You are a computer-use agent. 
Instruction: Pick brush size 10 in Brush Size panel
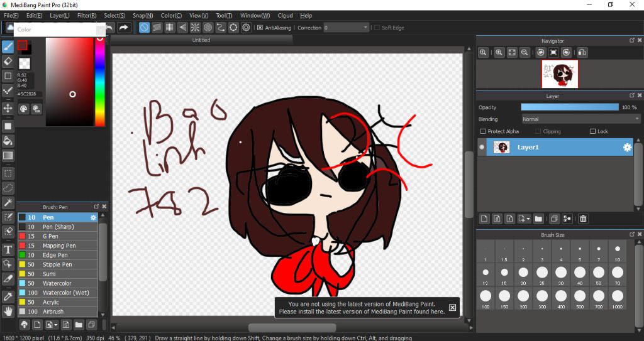pyautogui.click(x=618, y=252)
